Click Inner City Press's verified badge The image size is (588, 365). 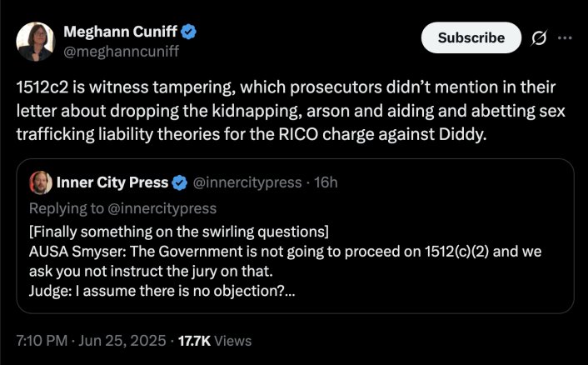point(179,182)
